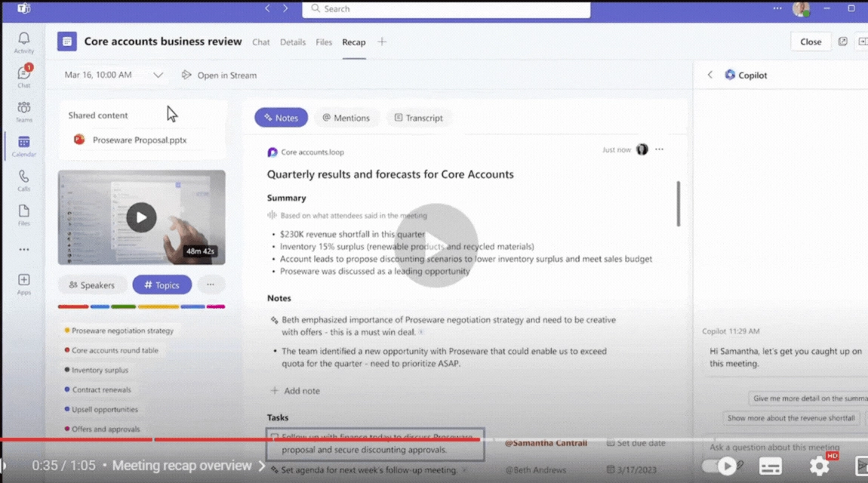This screenshot has width=868, height=483.
Task: Check the Follow up with finance task checkbox
Action: [275, 438]
